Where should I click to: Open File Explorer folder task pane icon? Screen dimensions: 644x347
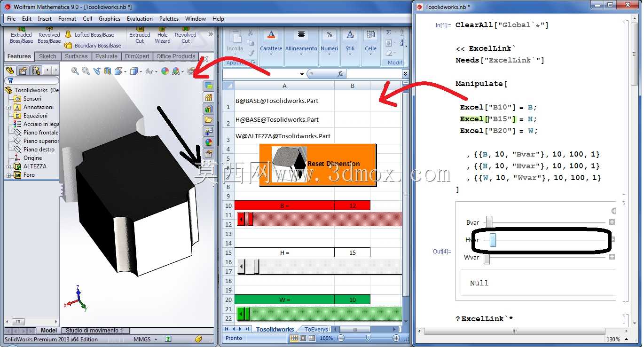(x=208, y=120)
